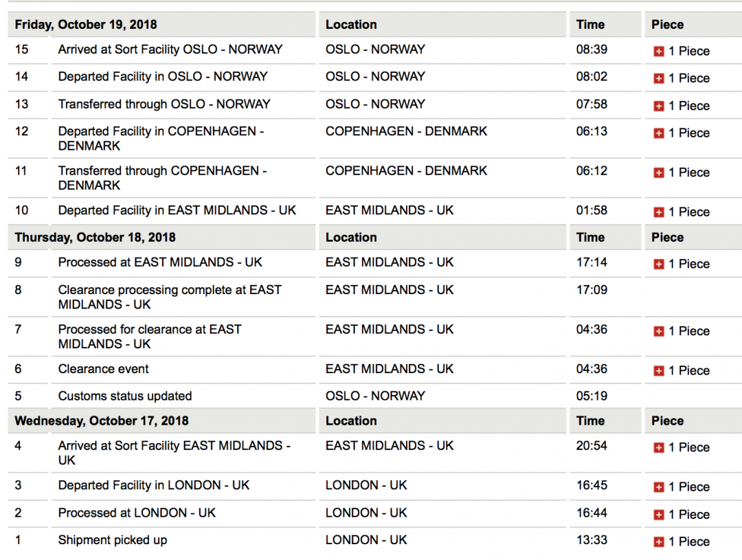This screenshot has width=742, height=560.
Task: Expand pieces for Transferred through OSLO row
Action: pyautogui.click(x=658, y=106)
